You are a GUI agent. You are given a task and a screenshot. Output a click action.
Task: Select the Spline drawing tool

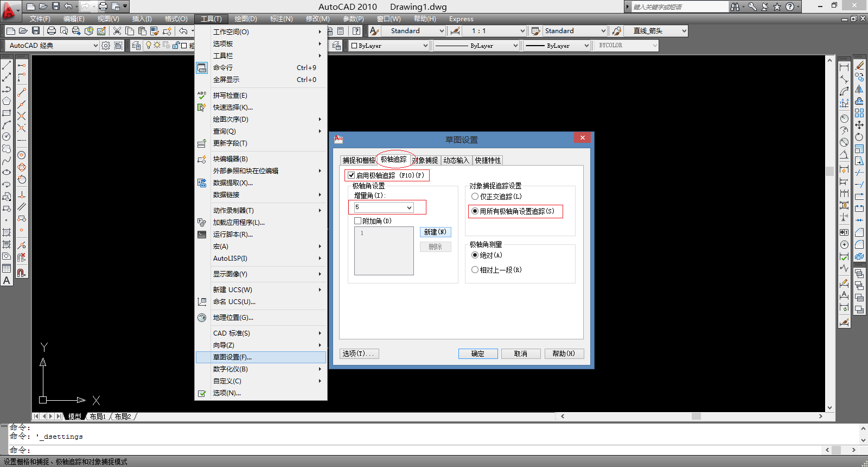pyautogui.click(x=7, y=161)
